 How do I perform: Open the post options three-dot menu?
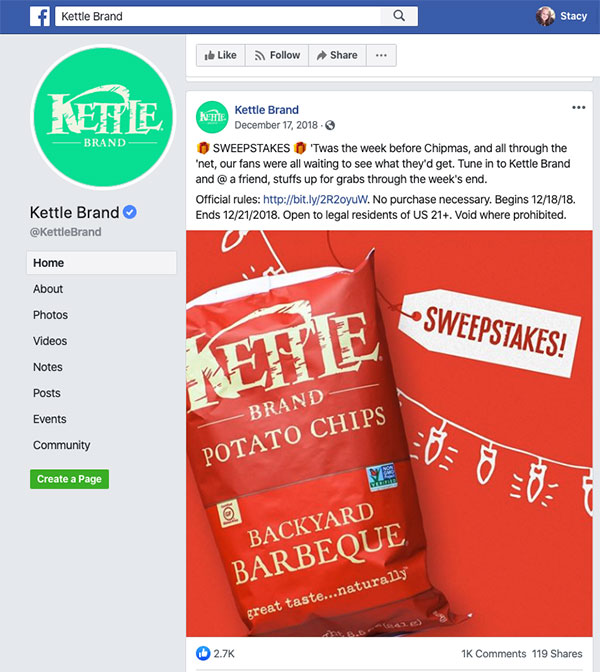tap(579, 108)
